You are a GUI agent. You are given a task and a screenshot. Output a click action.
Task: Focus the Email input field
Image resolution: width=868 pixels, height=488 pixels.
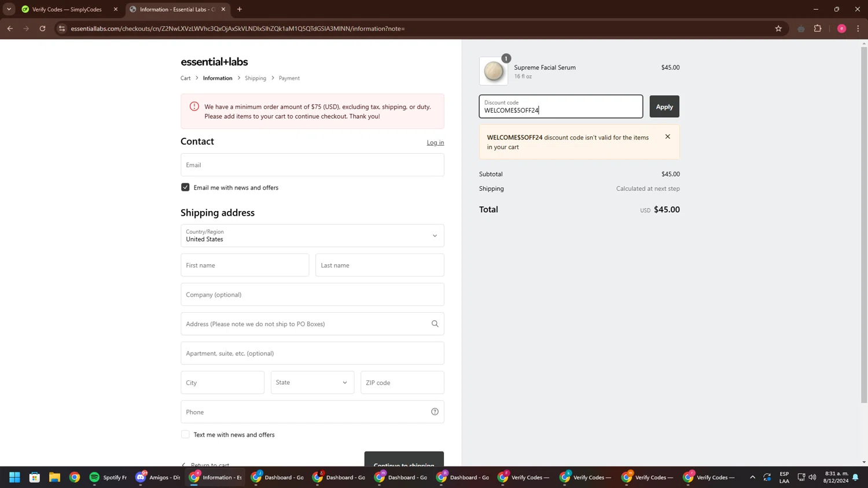tap(312, 165)
